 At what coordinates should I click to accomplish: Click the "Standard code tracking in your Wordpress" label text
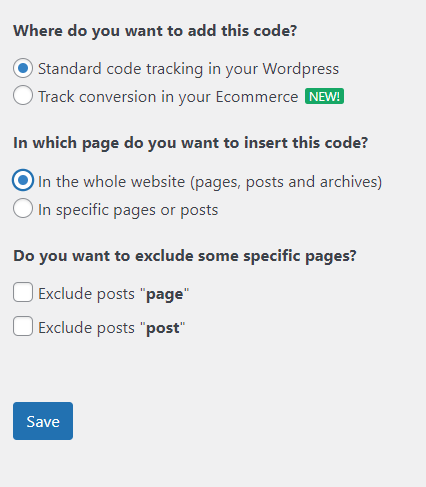click(x=188, y=69)
